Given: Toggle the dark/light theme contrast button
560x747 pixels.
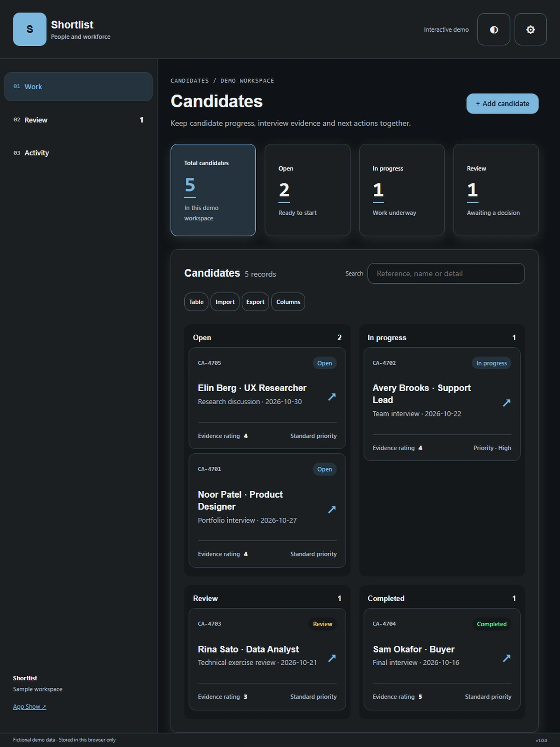Looking at the screenshot, I should [x=494, y=29].
